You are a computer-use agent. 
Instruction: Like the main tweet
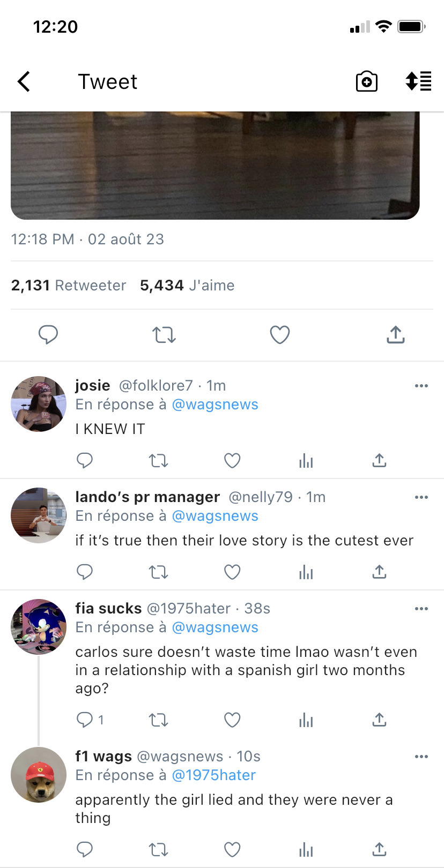pyautogui.click(x=279, y=335)
